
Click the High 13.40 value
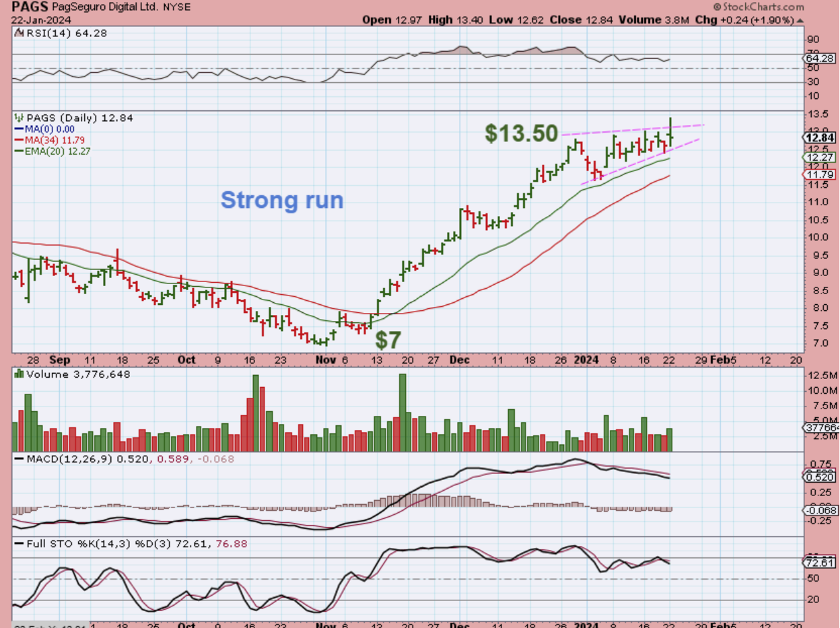(454, 20)
